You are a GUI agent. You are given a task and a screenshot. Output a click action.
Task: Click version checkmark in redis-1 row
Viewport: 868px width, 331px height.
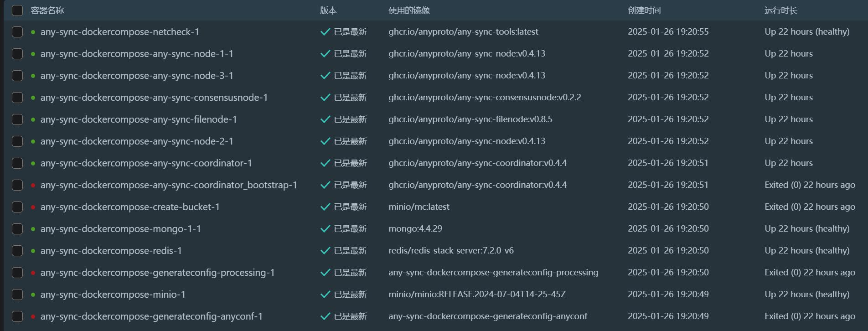(x=325, y=251)
